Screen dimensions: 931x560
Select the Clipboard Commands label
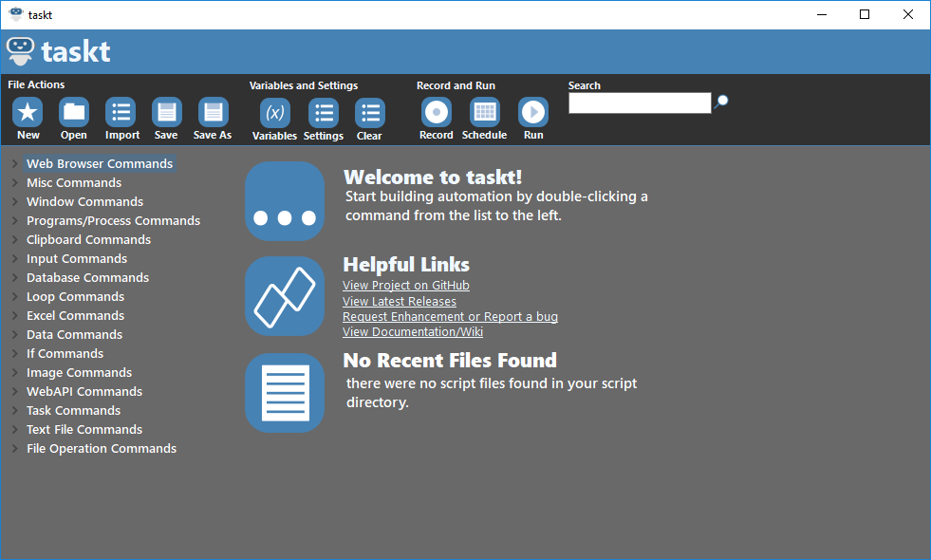point(88,239)
